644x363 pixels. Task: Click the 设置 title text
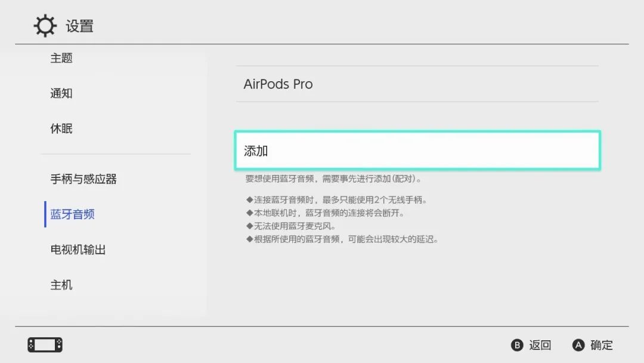coord(79,26)
